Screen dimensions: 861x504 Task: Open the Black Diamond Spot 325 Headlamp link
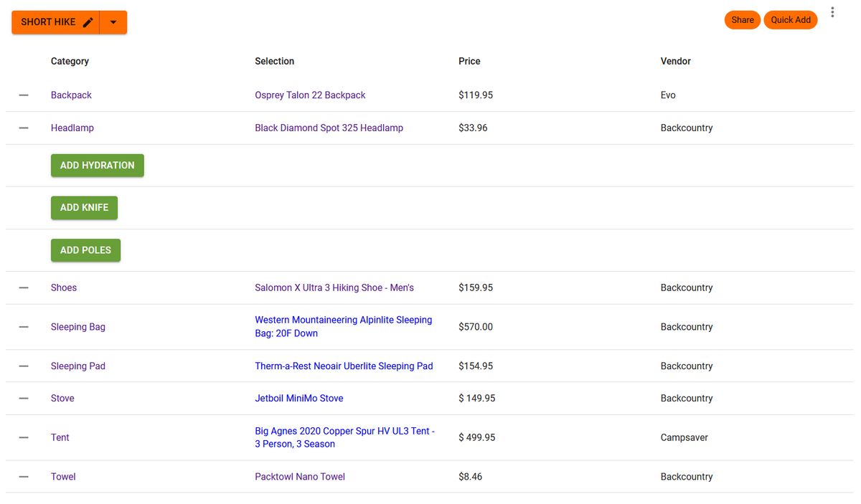click(330, 128)
